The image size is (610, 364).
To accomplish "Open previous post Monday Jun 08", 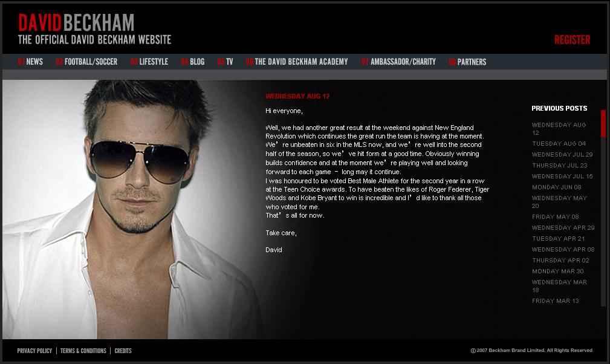I will (556, 187).
